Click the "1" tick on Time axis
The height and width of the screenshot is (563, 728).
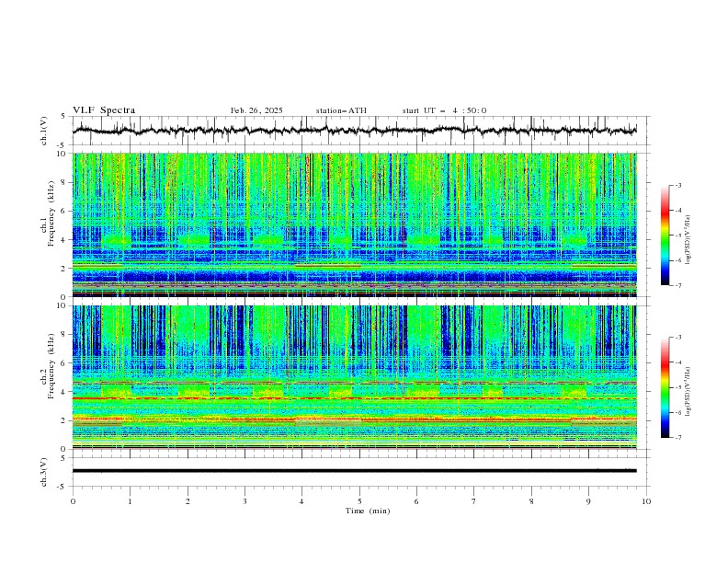(x=130, y=501)
